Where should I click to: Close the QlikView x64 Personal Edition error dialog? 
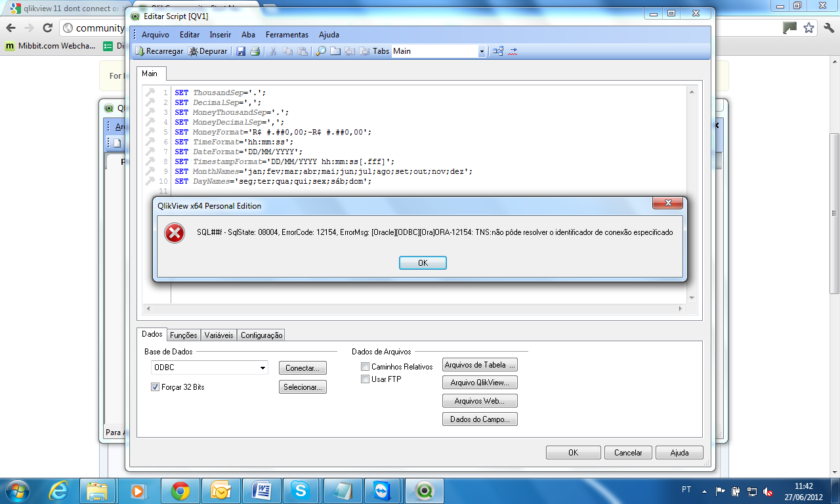coord(668,203)
